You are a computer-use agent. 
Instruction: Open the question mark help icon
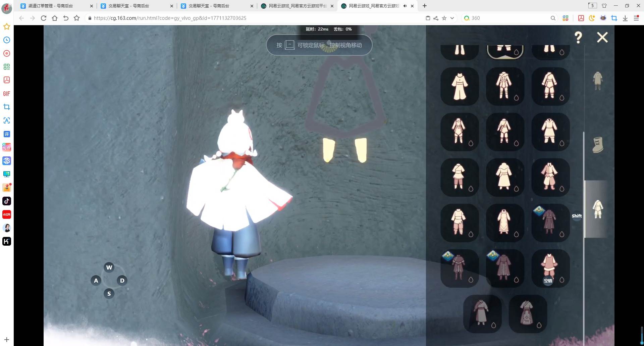(578, 37)
